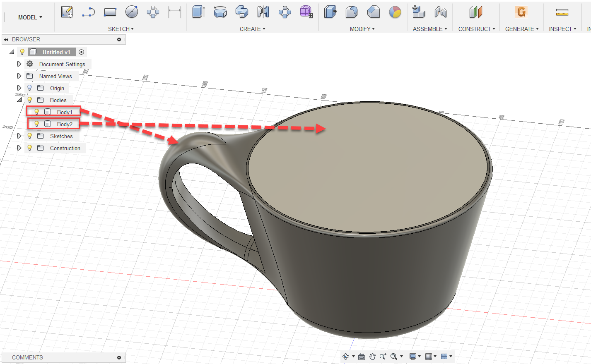Open the MODIFY menu in toolbar
The image size is (591, 364).
[x=362, y=29]
